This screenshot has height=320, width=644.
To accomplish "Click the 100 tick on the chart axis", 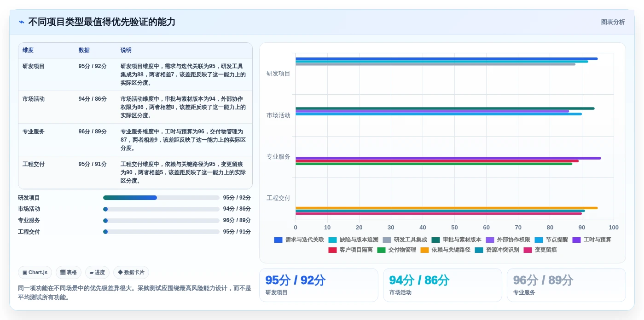I will pyautogui.click(x=614, y=228).
